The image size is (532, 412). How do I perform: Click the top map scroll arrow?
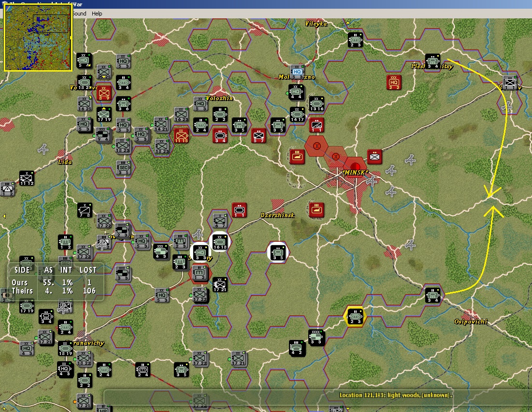click(348, 23)
